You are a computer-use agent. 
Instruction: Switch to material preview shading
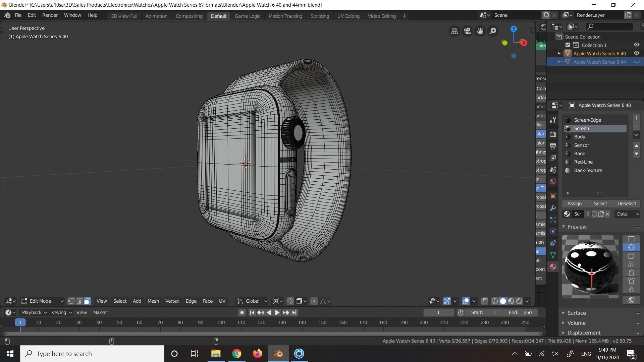tap(511, 301)
